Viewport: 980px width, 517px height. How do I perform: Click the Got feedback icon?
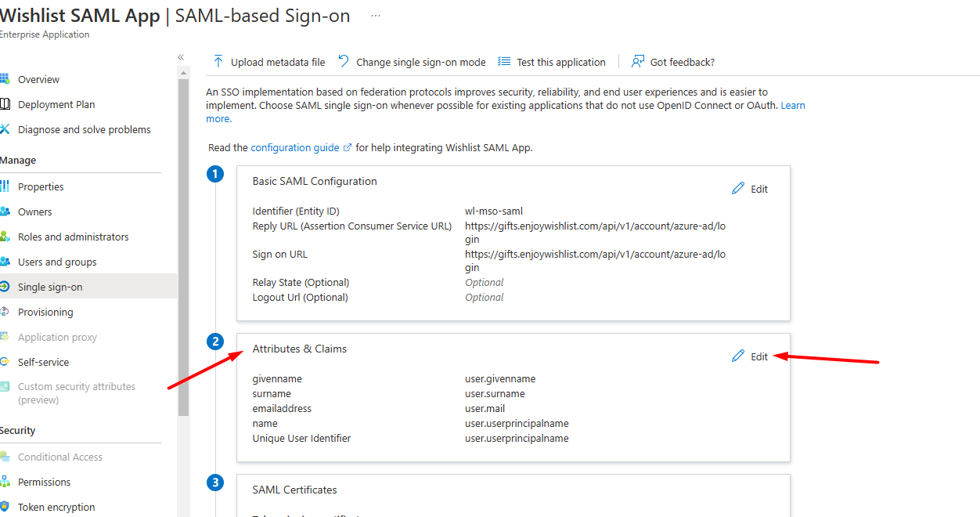(x=638, y=61)
